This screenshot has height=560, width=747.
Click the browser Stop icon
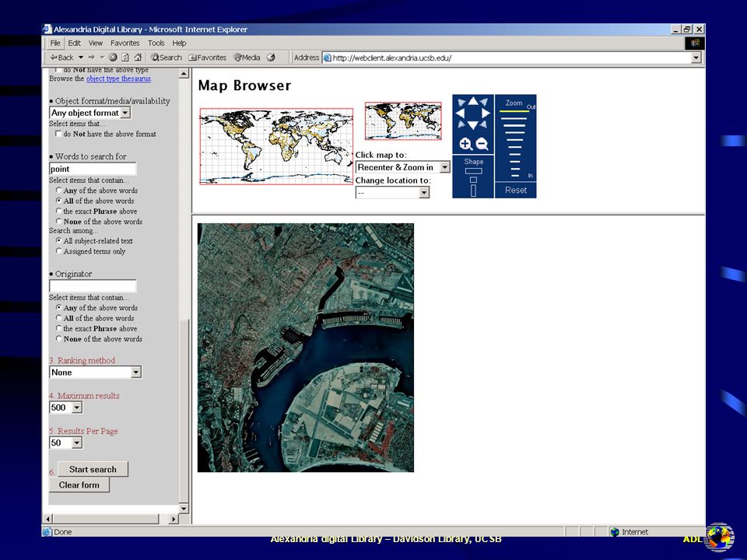113,57
